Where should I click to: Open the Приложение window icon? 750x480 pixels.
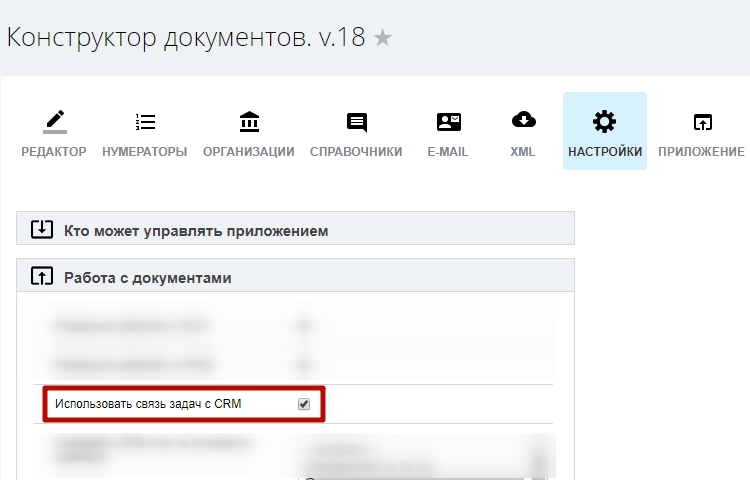pos(703,122)
